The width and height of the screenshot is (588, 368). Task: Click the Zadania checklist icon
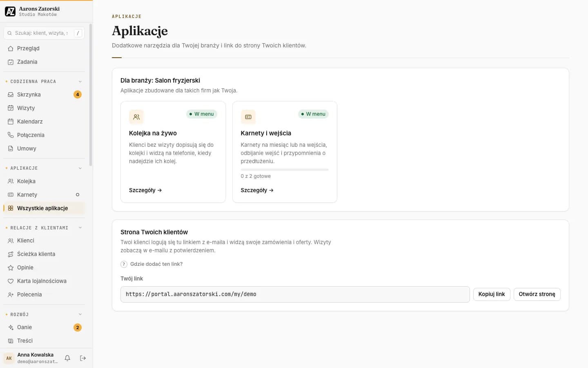click(11, 62)
